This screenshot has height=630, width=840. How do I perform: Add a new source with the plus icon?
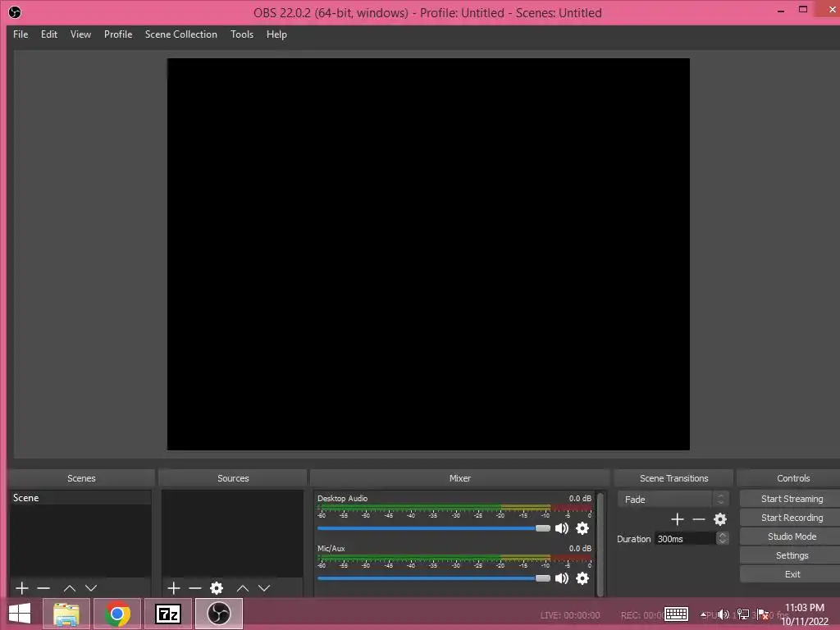click(174, 588)
